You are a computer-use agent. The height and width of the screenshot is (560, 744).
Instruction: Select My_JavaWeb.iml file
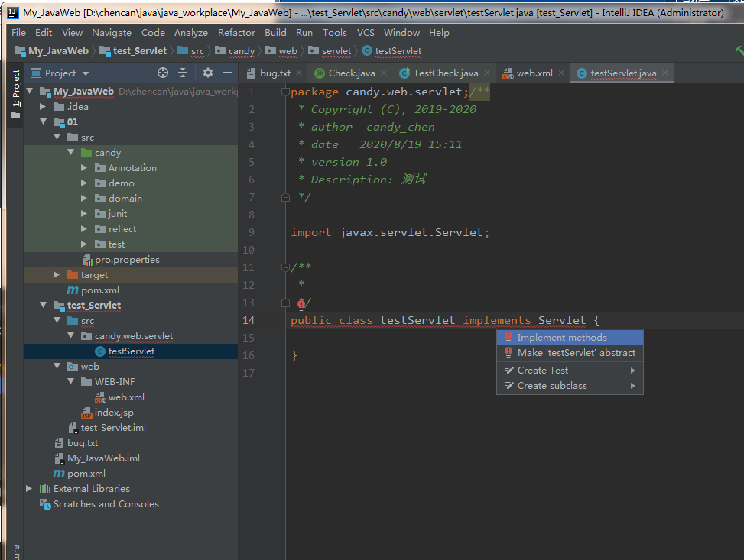(x=97, y=458)
